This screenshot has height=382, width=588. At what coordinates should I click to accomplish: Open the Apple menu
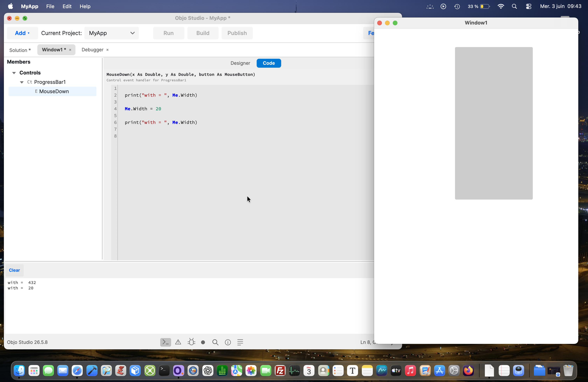point(11,6)
